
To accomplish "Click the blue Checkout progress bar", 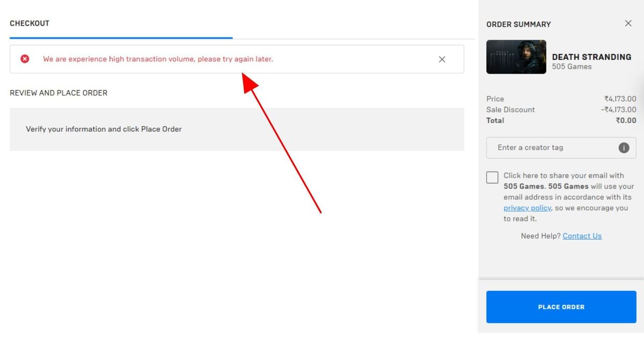I will click(121, 38).
